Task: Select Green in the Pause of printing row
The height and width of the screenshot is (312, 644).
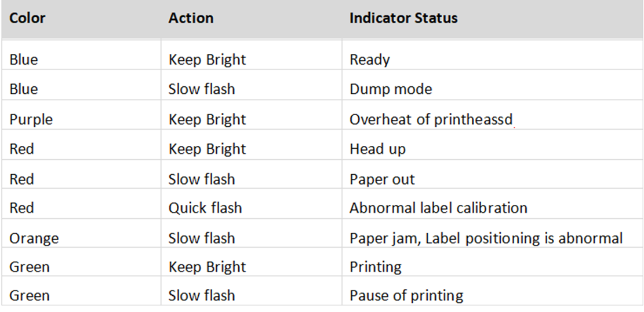Action: [29, 296]
